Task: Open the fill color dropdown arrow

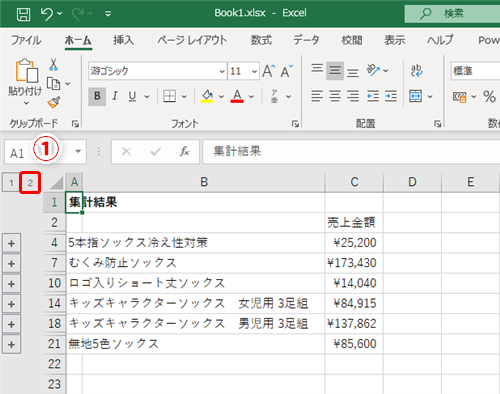Action: click(221, 97)
